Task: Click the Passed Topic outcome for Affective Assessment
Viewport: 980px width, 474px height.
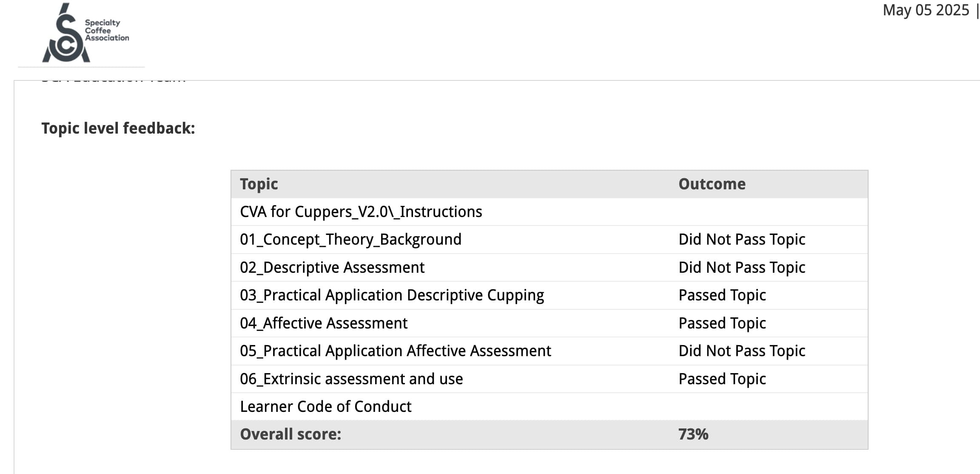Action: pyautogui.click(x=722, y=323)
